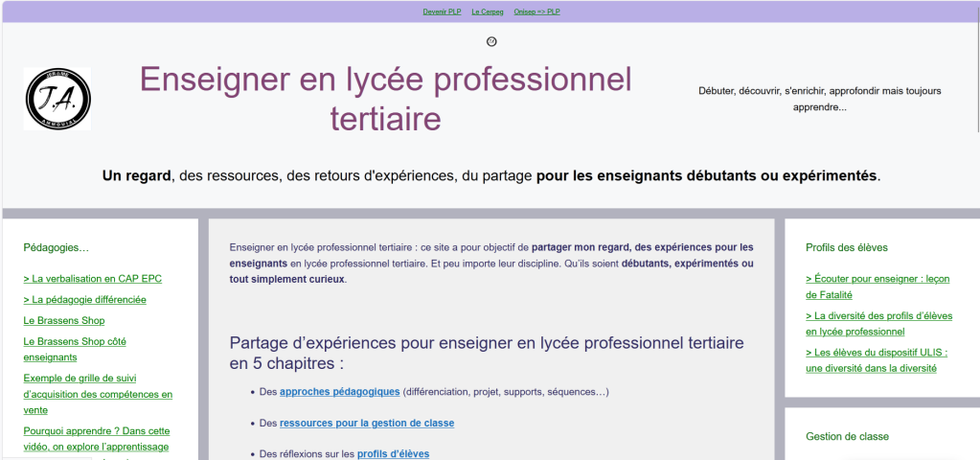Open the Devenir PLP link

(442, 11)
